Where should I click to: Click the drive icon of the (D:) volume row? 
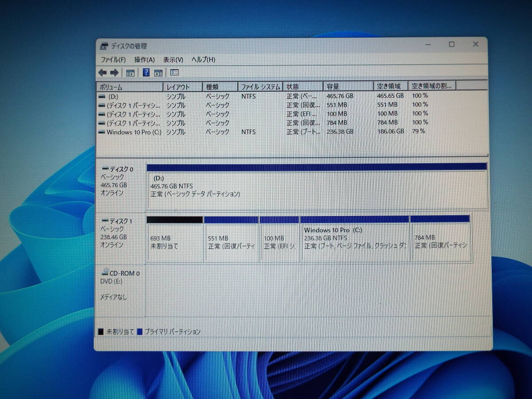pyautogui.click(x=102, y=96)
